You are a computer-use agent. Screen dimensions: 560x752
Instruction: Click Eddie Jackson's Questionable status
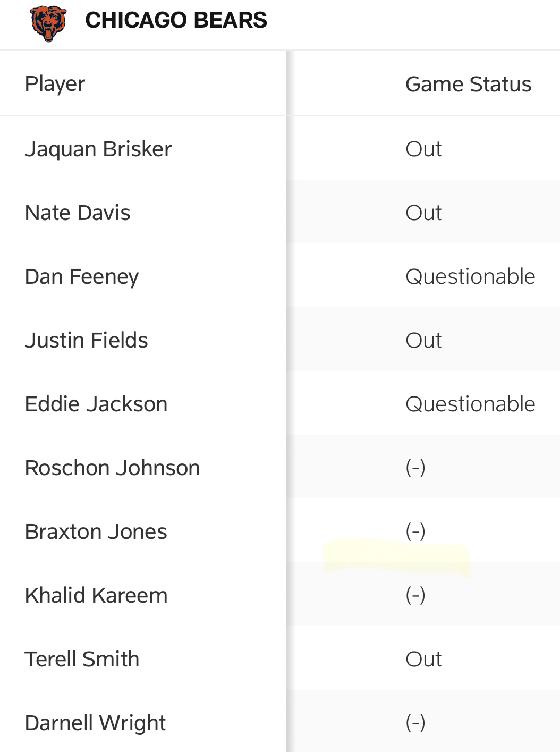point(470,404)
